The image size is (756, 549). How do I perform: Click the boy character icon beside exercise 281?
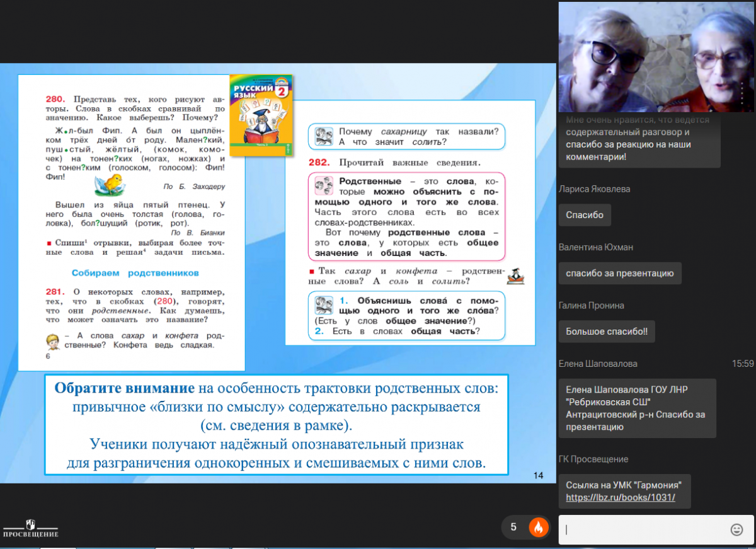point(54,343)
